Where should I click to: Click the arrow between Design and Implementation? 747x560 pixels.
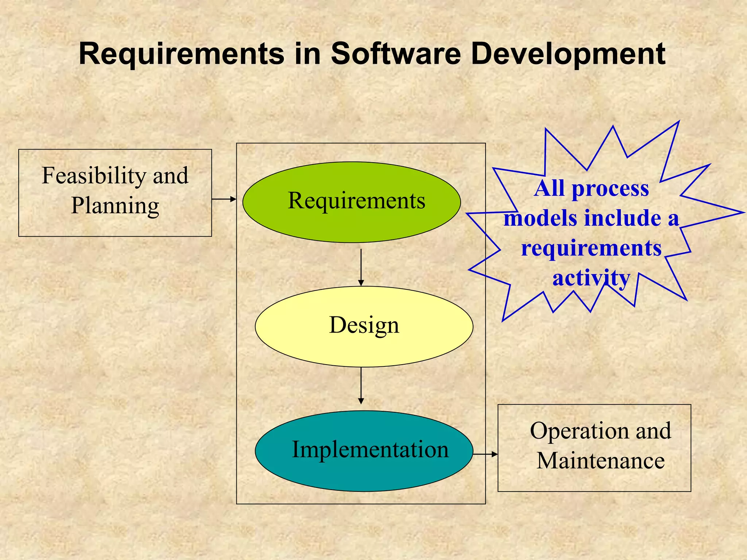coord(361,385)
